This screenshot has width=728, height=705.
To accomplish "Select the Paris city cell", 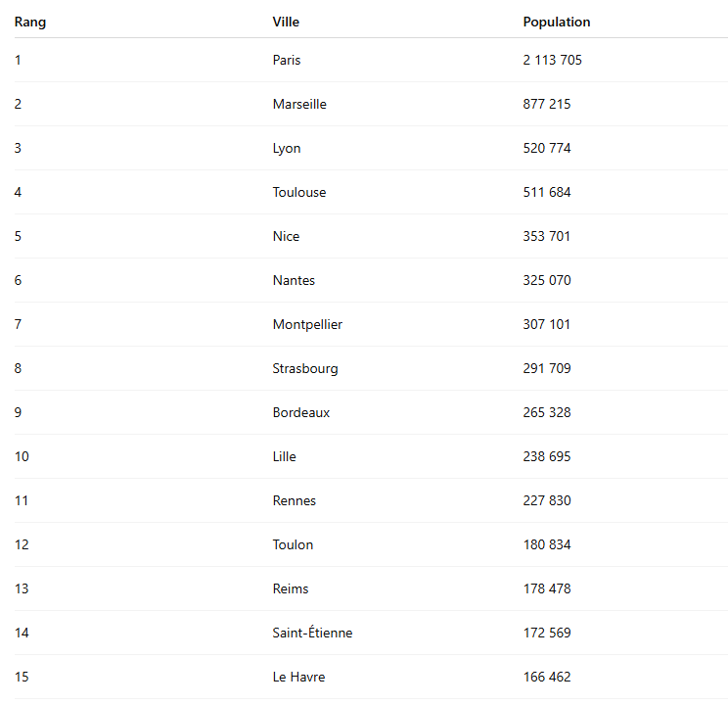I will 287,60.
